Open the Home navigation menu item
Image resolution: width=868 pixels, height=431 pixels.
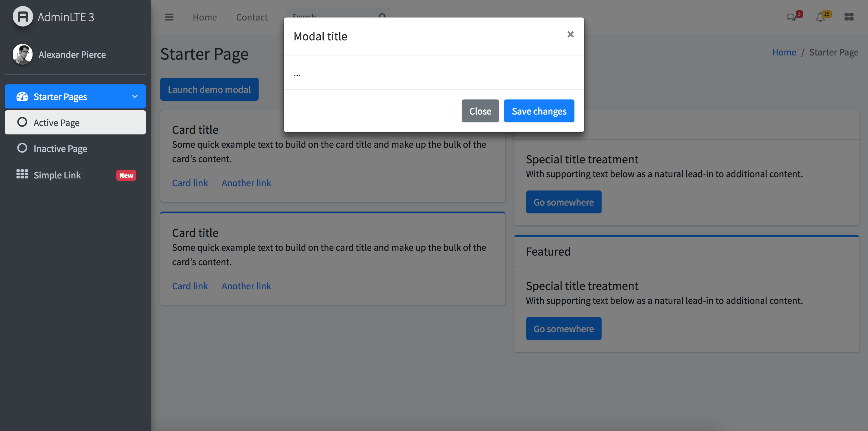pyautogui.click(x=205, y=17)
